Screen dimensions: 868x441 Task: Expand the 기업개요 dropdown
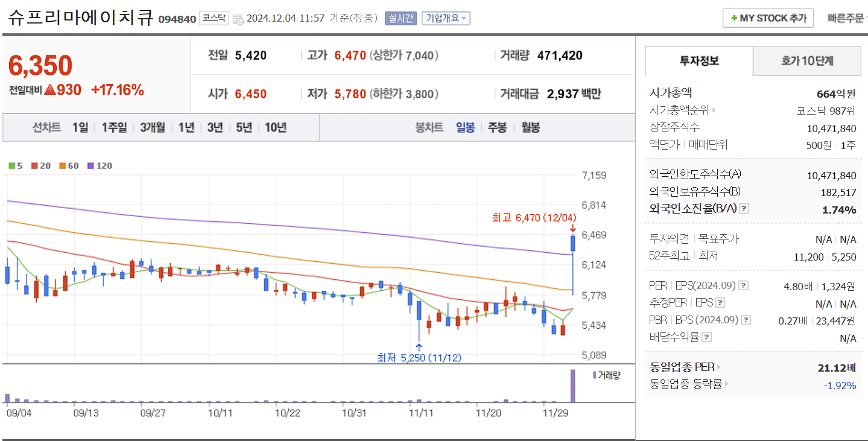click(x=446, y=18)
